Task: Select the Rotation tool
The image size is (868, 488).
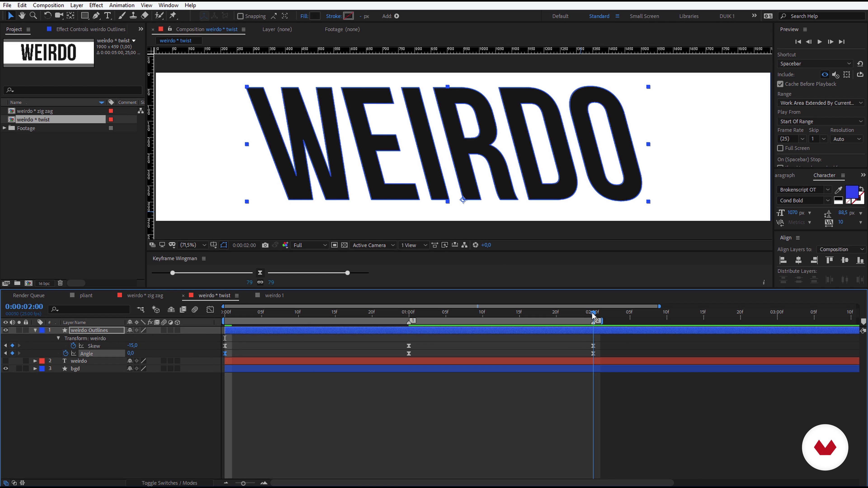Action: point(47,16)
